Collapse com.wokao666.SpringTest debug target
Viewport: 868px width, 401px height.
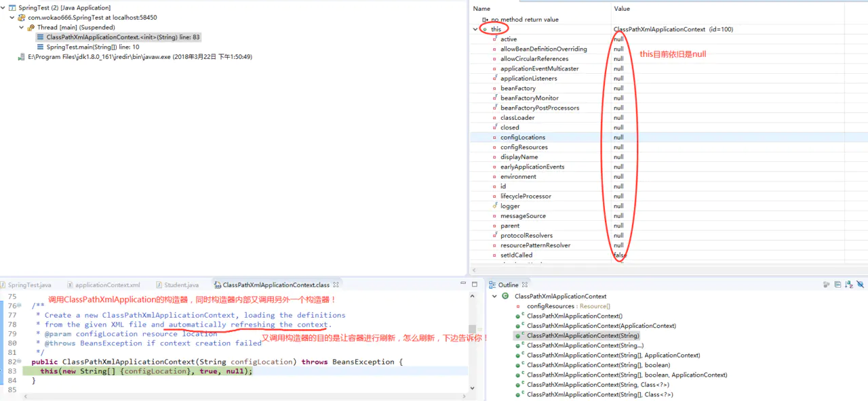(x=13, y=18)
